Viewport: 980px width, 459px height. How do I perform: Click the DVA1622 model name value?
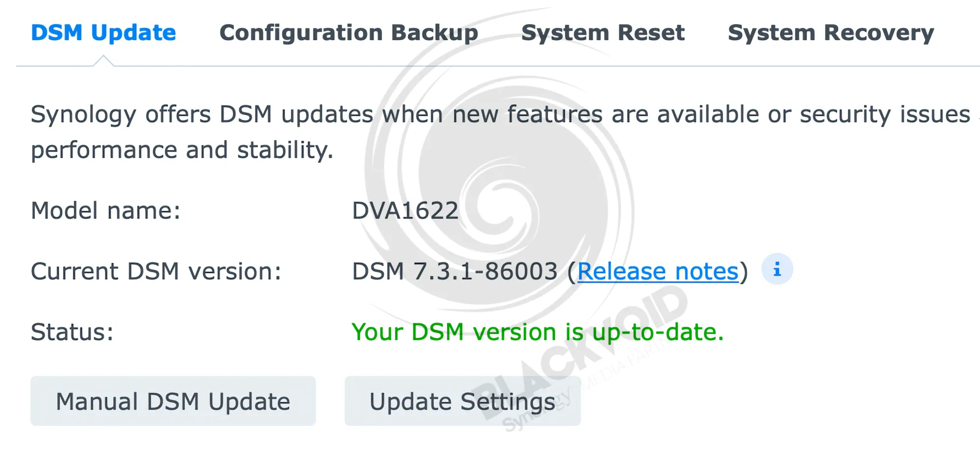click(405, 210)
